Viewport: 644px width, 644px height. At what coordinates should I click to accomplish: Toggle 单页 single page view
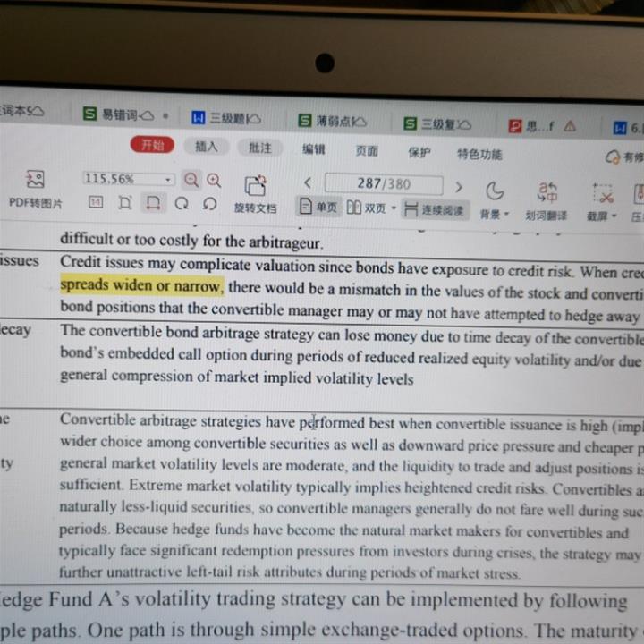pyautogui.click(x=318, y=208)
